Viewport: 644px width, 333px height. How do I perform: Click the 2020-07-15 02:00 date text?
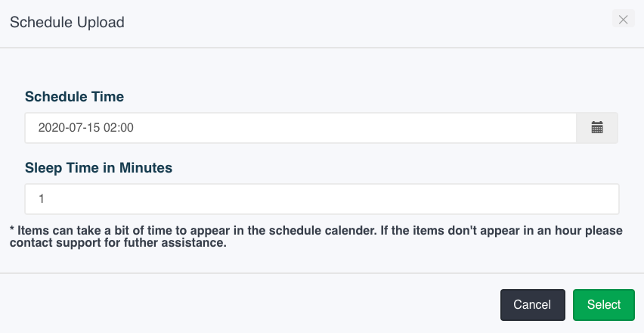tap(86, 128)
